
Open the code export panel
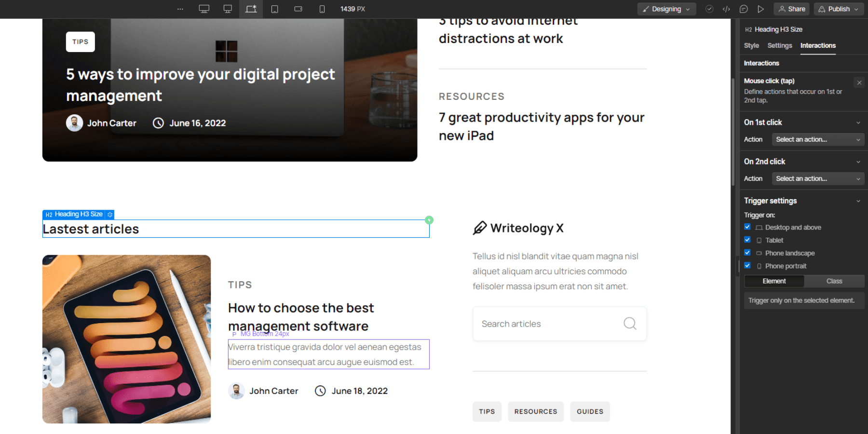click(x=726, y=9)
